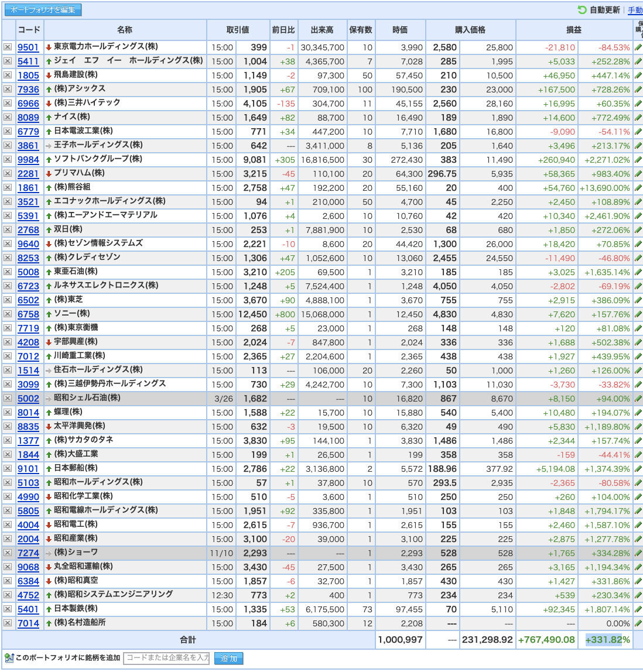Remove the 1861 熊谷組 row
The image size is (643, 672).
tap(8, 188)
